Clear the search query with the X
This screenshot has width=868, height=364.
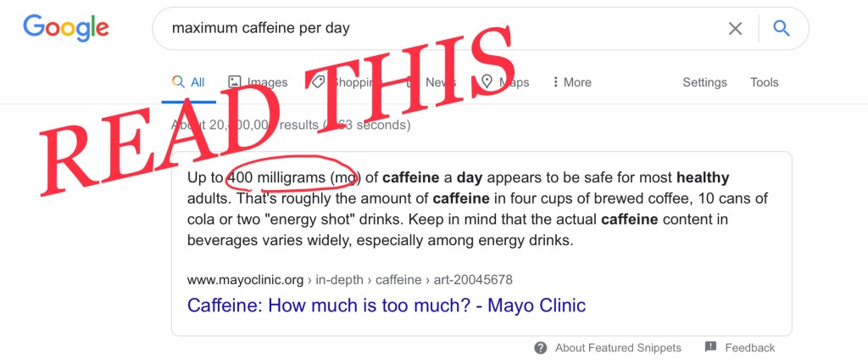[735, 29]
